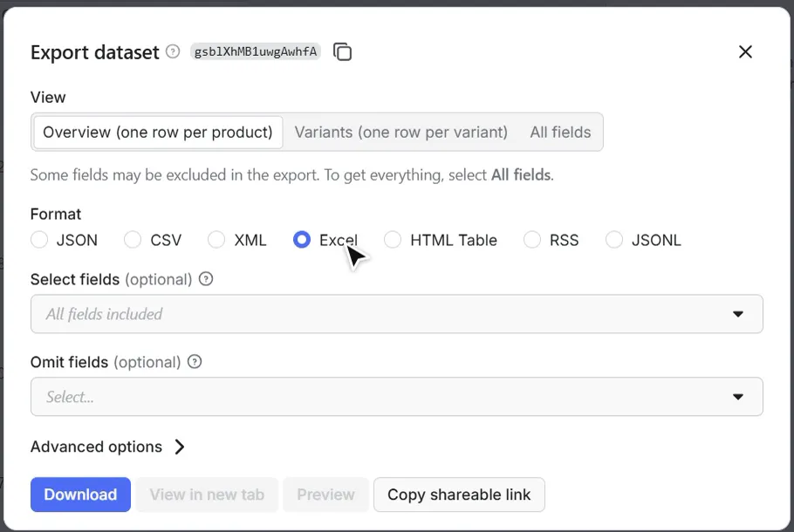The image size is (794, 532).
Task: Switch to All fields view tab
Action: point(560,132)
